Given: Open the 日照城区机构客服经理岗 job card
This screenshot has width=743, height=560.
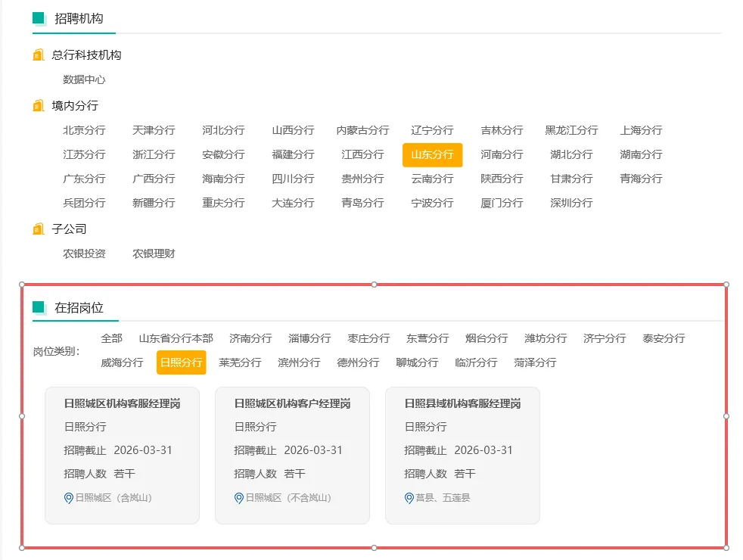Looking at the screenshot, I should (122, 454).
